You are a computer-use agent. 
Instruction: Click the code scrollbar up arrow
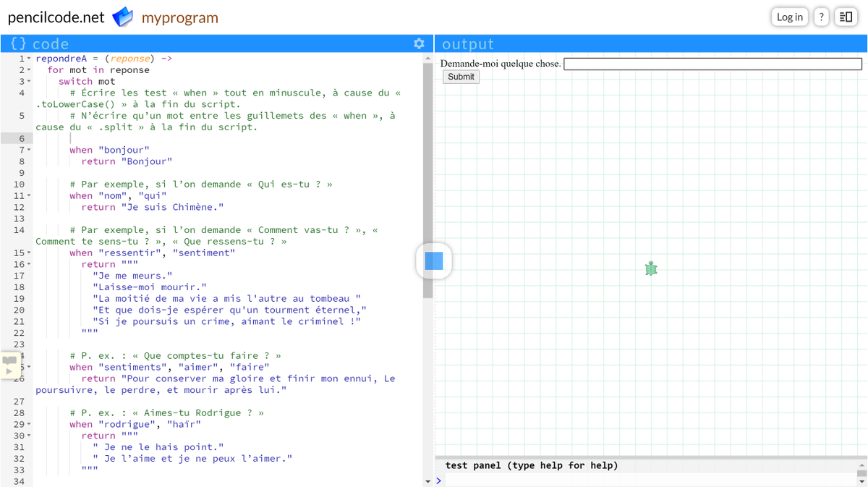(427, 58)
